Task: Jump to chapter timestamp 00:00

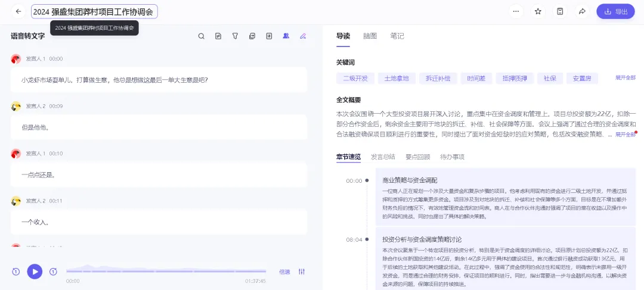Action: pos(354,181)
